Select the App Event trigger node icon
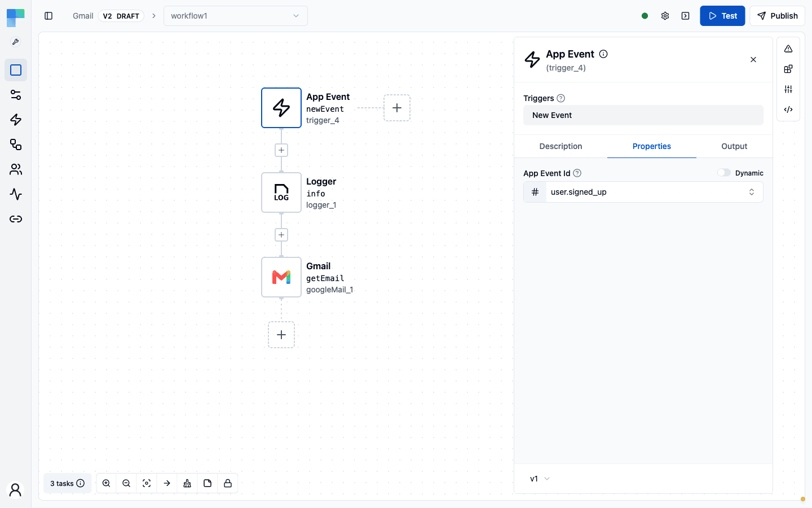 pyautogui.click(x=281, y=108)
